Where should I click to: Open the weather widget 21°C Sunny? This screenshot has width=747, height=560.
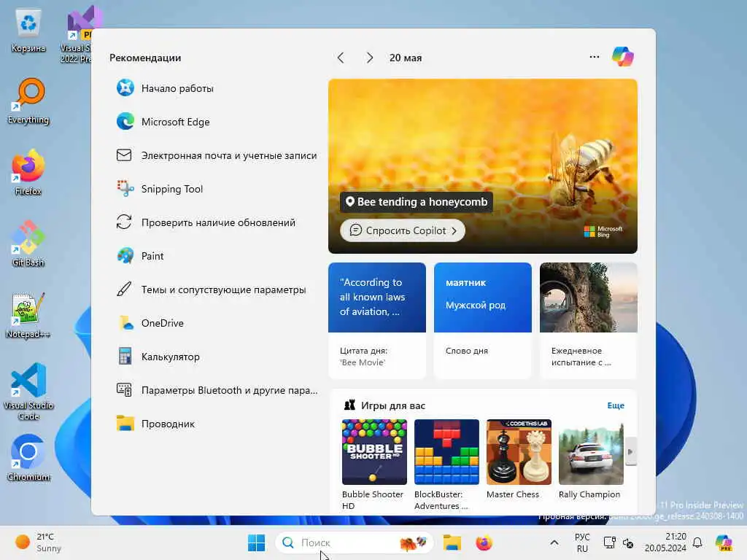tap(38, 542)
